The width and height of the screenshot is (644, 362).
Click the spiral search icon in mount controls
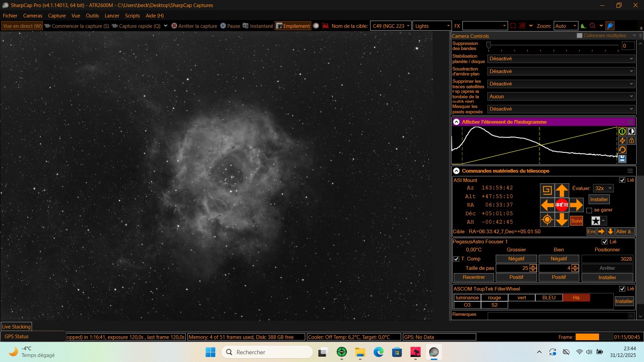click(547, 190)
